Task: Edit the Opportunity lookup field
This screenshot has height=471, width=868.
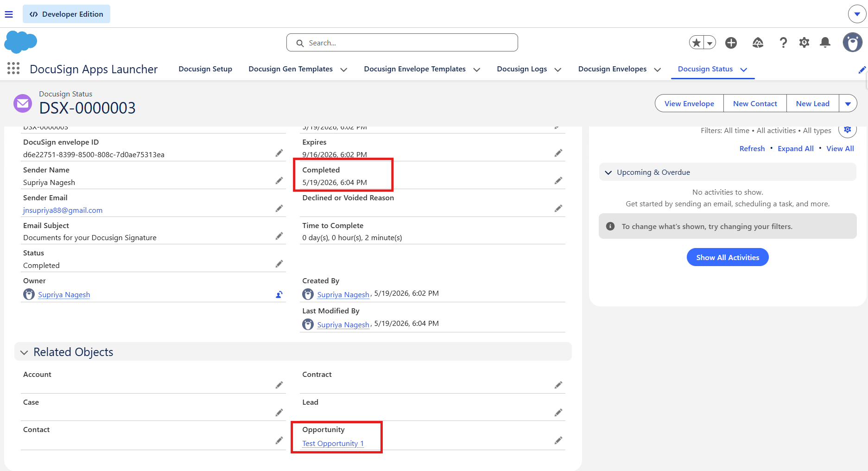Action: (558, 440)
